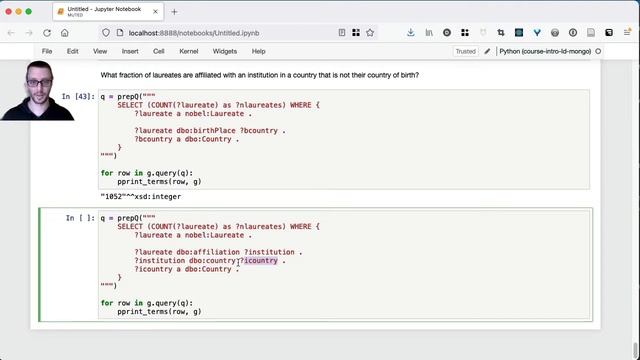Viewport: 640px width, 360px height.
Task: Click the macOS green fullscreen window button
Action: pyautogui.click(x=29, y=11)
